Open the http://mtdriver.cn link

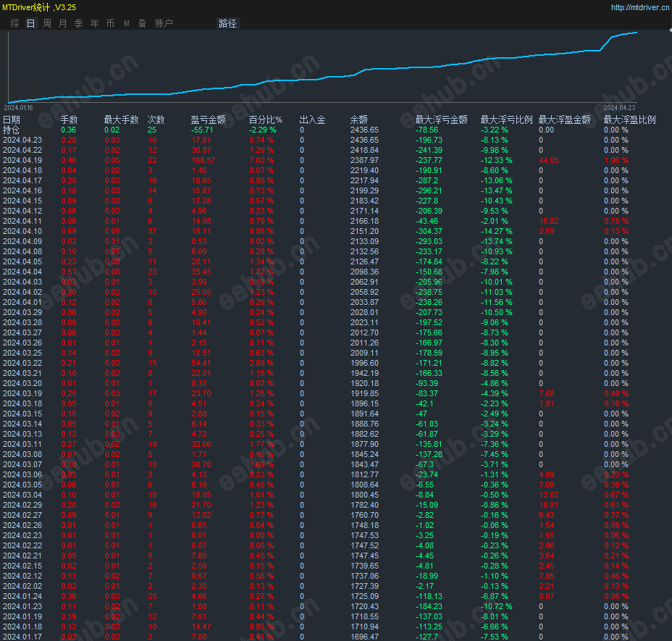coord(640,7)
